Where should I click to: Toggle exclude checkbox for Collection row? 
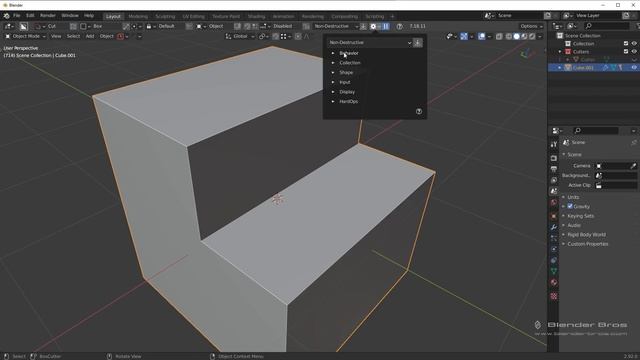[626, 44]
